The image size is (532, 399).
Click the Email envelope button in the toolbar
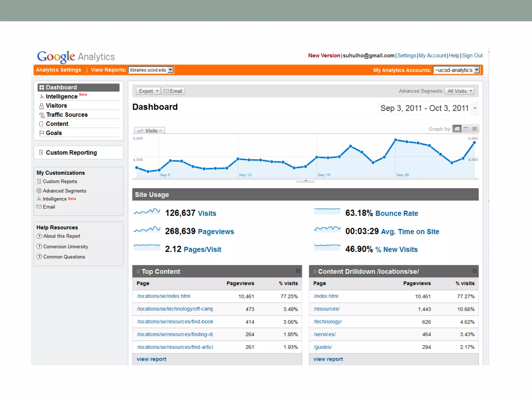(173, 91)
